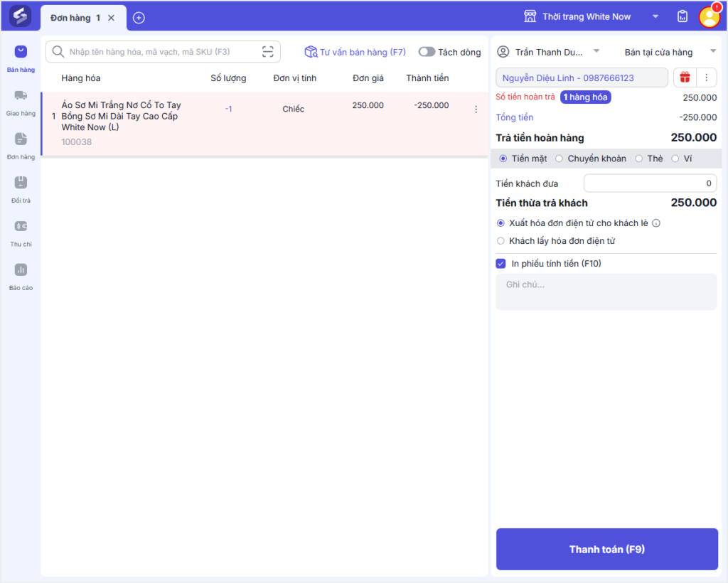Open the Thu chi cash section
728x583 pixels.
[x=21, y=233]
